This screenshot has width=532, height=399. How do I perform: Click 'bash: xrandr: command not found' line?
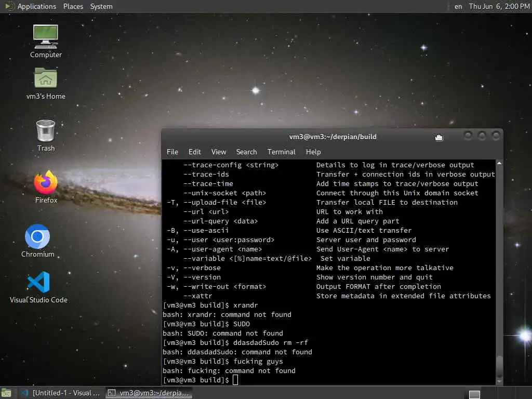227,315
